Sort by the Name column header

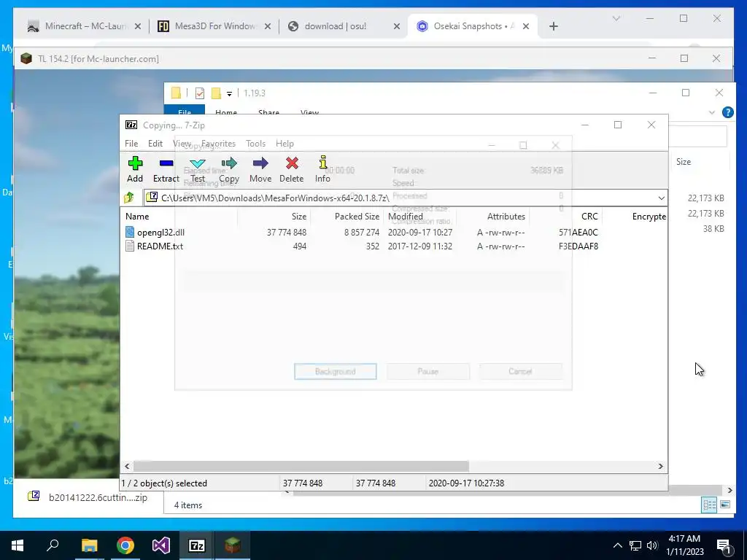[x=137, y=216]
